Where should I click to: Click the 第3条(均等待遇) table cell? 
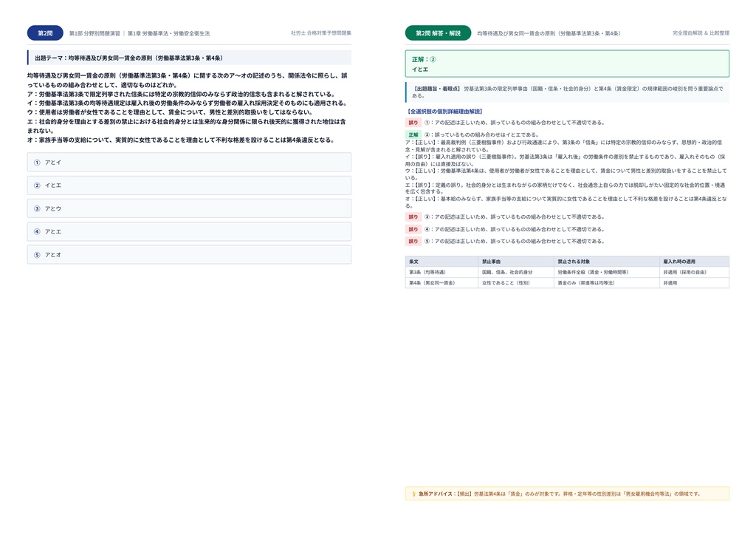441,272
